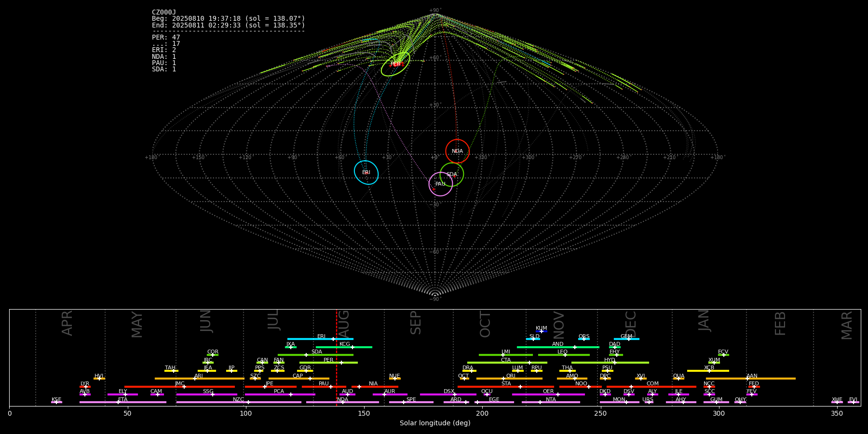Click the +150 longitude label
Image resolution: width=868 pixels, height=434 pixels.
point(198,157)
